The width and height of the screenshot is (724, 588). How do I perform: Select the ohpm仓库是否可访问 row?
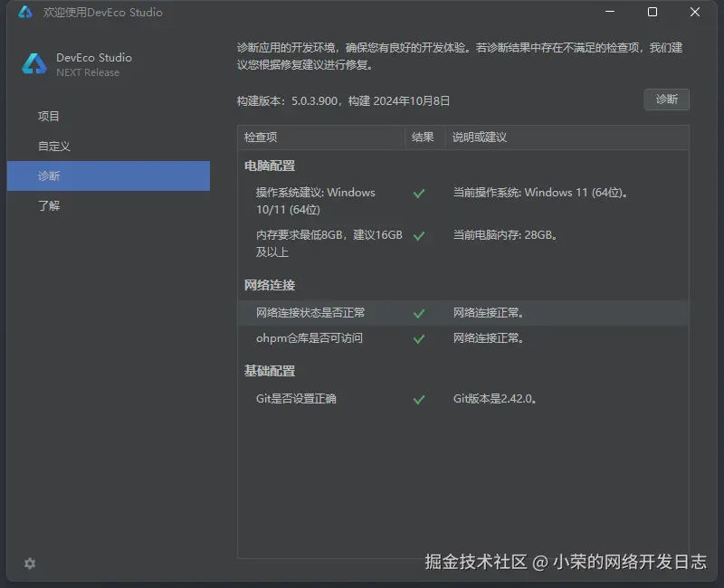pos(463,338)
